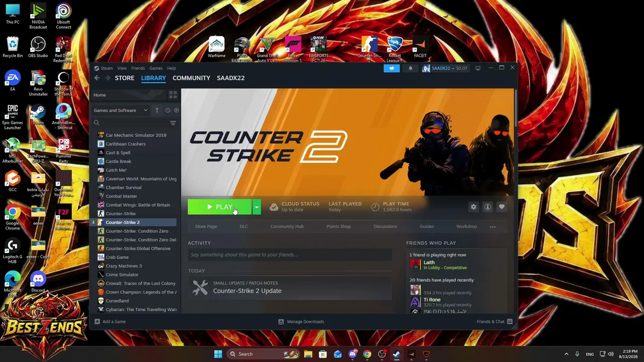The width and height of the screenshot is (644, 362).
Task: Expand the SAADX22 account dropdown
Action: tap(445, 68)
